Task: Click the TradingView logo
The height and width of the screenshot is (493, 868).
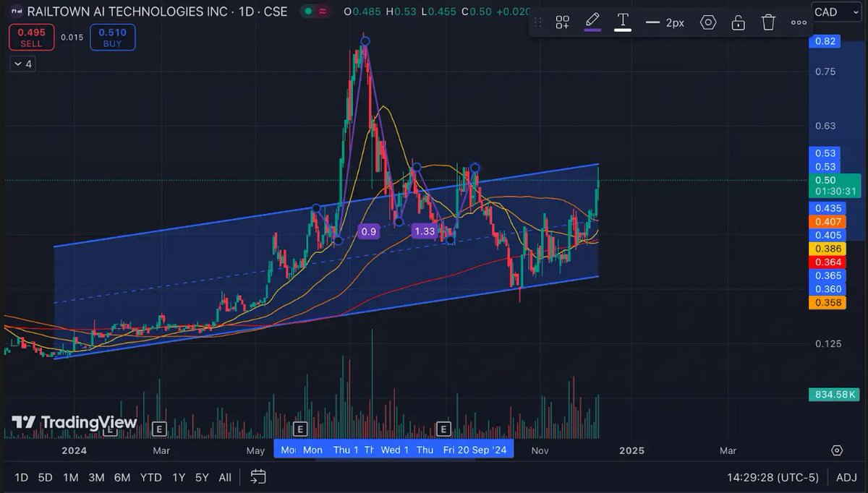Action: tap(75, 422)
